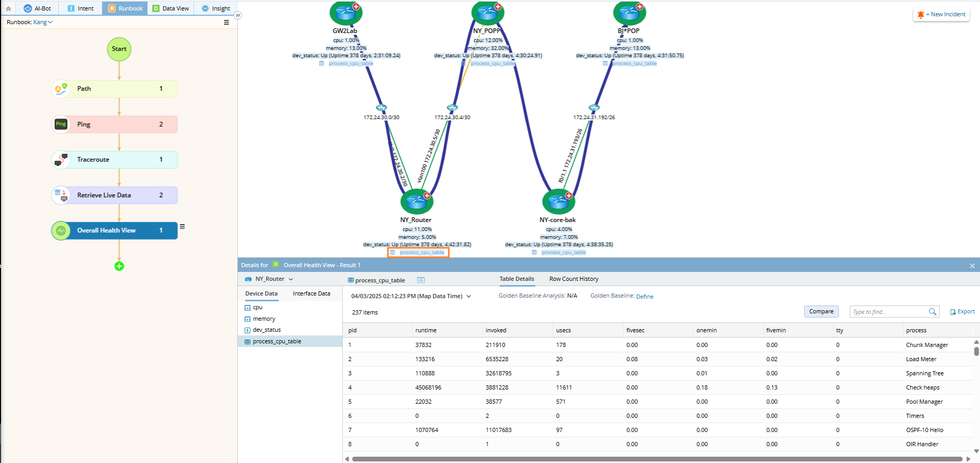Click the Define golden baseline link
This screenshot has height=463, width=980.
(x=645, y=297)
